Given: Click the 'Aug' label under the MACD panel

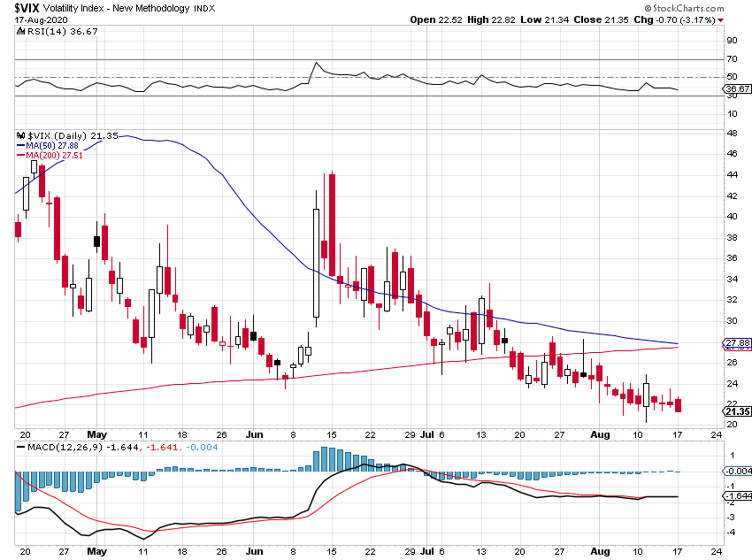Looking at the screenshot, I should [x=600, y=551].
